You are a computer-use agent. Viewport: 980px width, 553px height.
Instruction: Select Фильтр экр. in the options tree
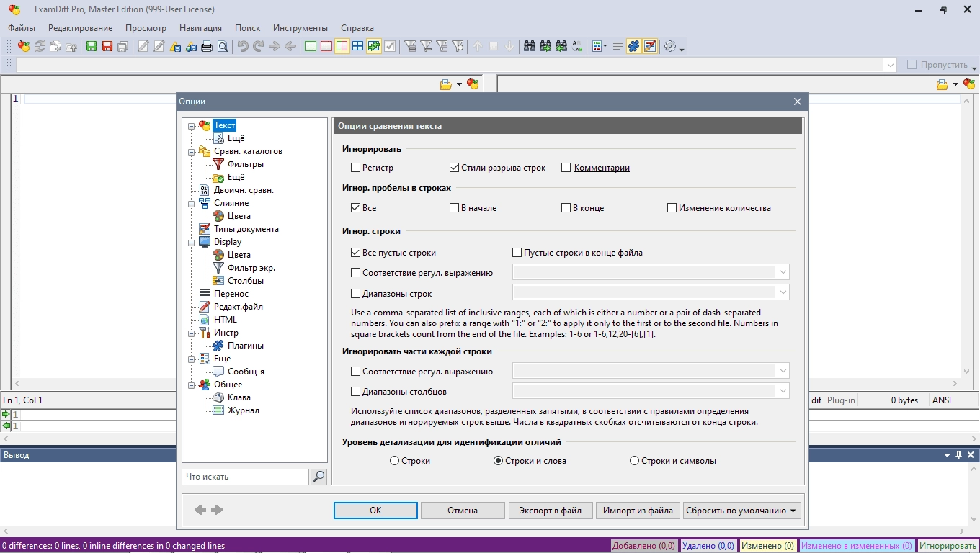tap(251, 268)
